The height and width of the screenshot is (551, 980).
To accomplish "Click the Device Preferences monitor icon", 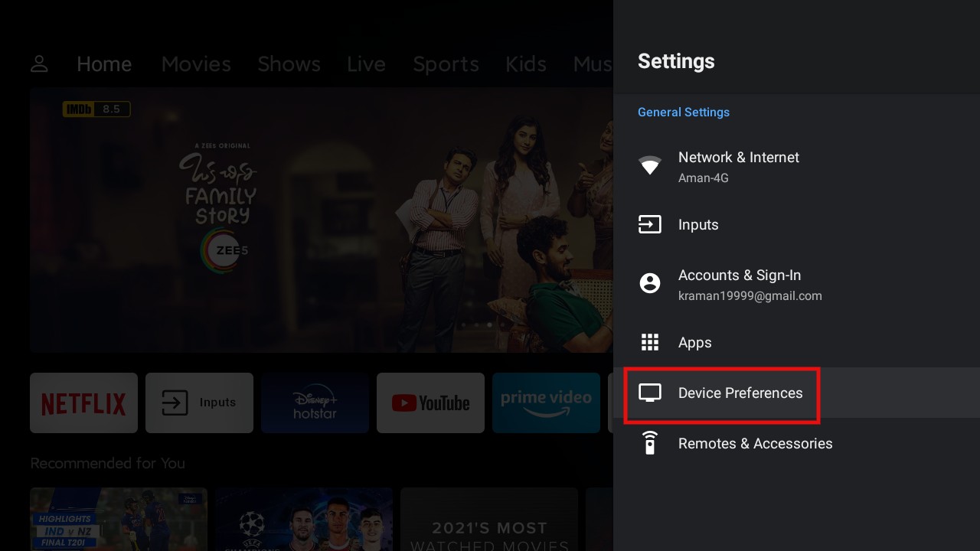I will click(x=650, y=392).
